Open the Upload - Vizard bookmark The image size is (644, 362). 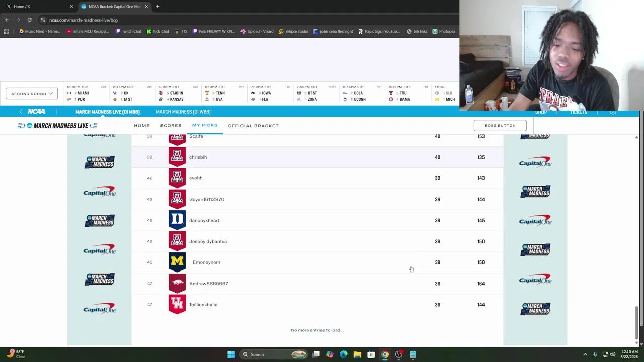tap(257, 31)
